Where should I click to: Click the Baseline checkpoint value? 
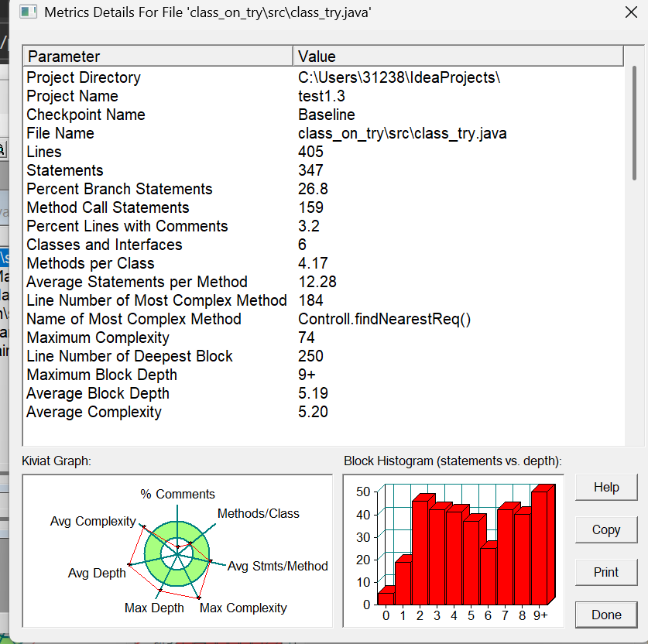tap(327, 115)
